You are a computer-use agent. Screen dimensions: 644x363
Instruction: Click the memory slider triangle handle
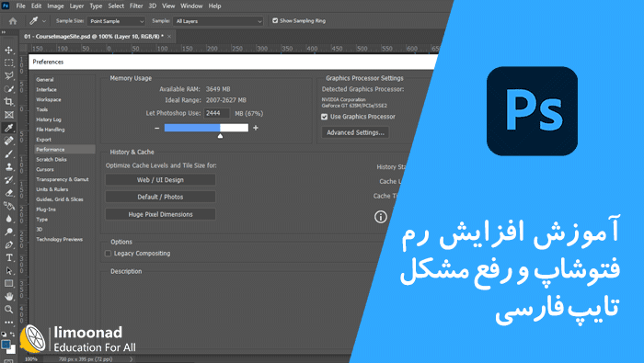click(x=220, y=136)
